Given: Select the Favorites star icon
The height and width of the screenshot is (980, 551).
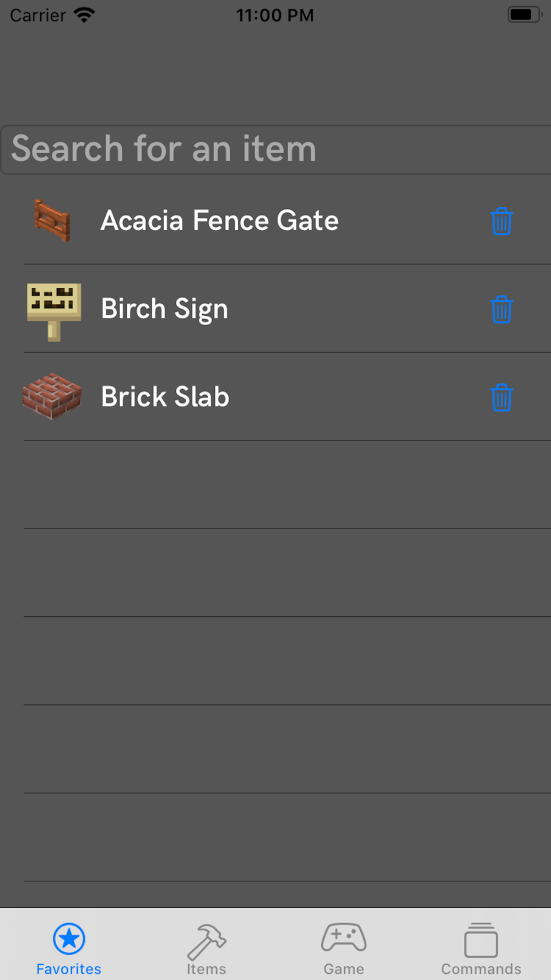Looking at the screenshot, I should point(69,939).
